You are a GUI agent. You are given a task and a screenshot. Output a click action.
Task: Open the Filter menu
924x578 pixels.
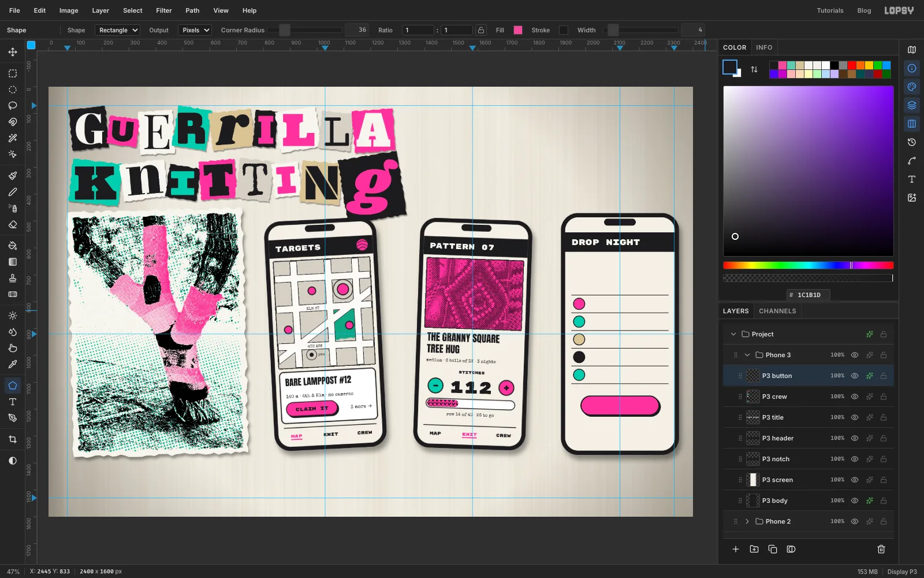point(164,10)
